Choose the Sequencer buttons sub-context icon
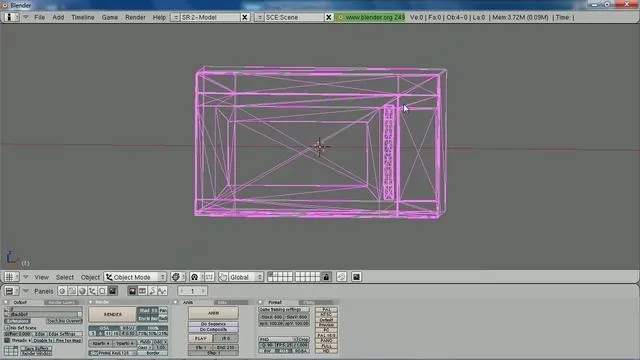Viewport: 640px width, 360px height. (142, 291)
